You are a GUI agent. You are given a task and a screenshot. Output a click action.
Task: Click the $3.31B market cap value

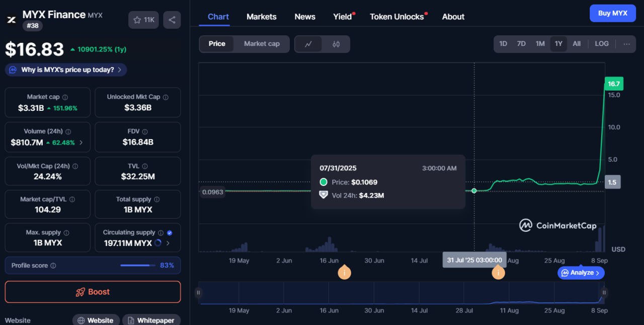pos(31,108)
